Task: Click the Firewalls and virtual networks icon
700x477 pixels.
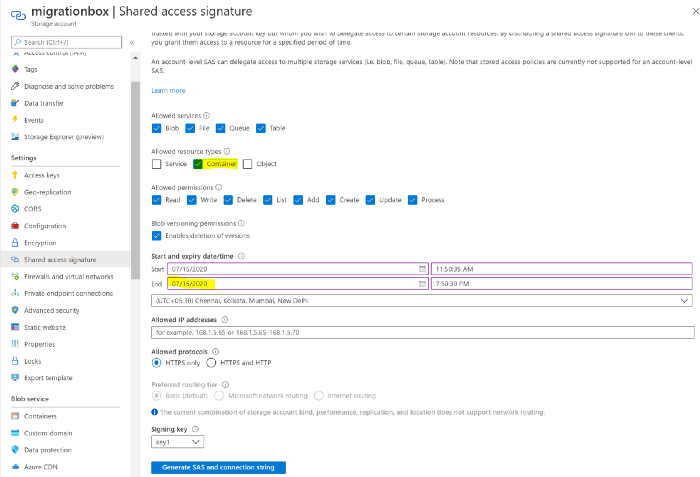Action: tap(15, 276)
